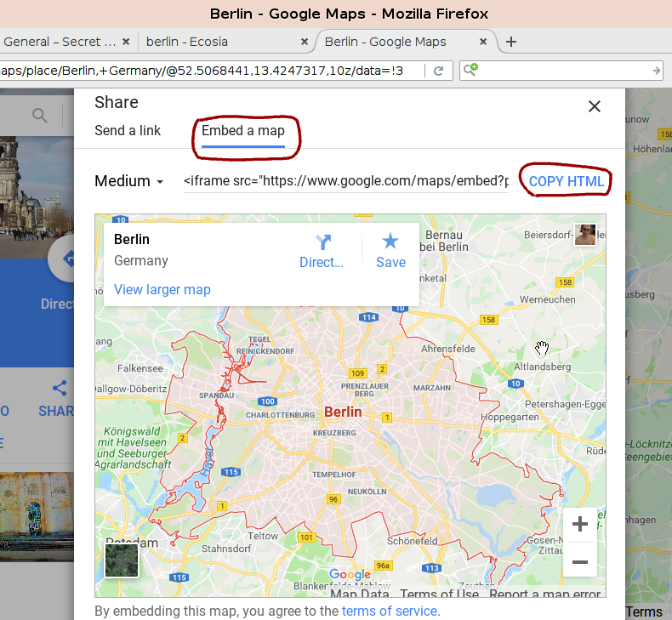Click the Berlin cathedral photo thumbnail
672x620 pixels.
(x=37, y=197)
